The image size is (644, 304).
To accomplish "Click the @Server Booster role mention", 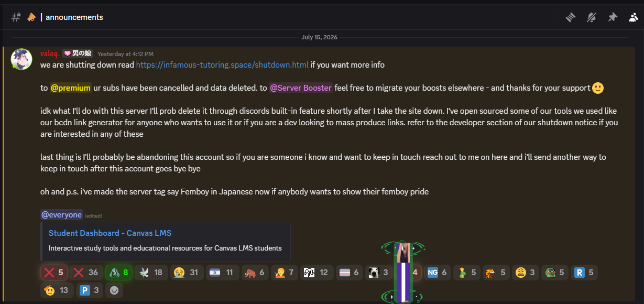I will coord(301,88).
